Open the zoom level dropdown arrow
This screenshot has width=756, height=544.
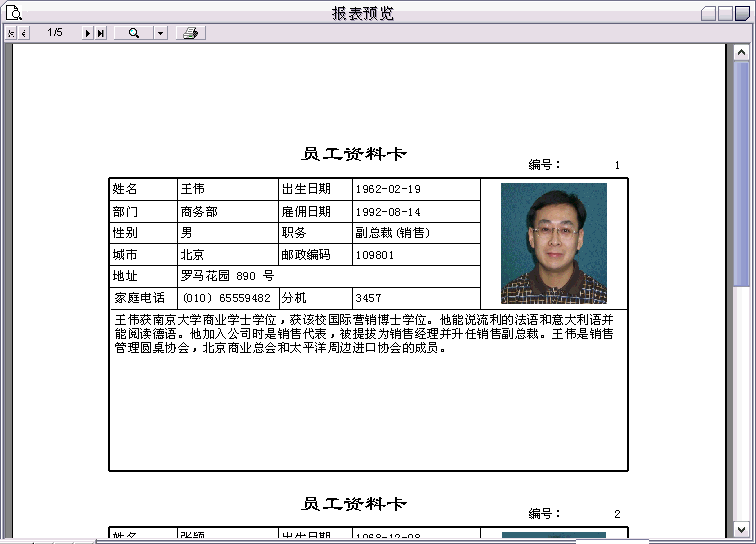pyautogui.click(x=161, y=33)
